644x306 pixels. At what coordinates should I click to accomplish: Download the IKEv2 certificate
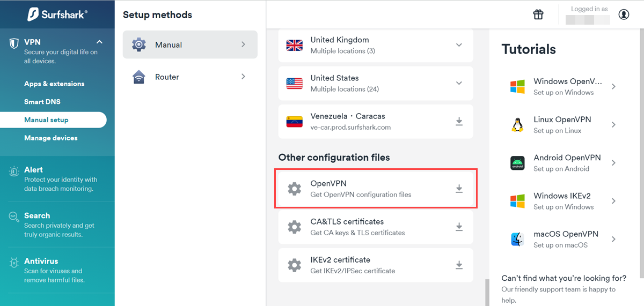tap(459, 265)
